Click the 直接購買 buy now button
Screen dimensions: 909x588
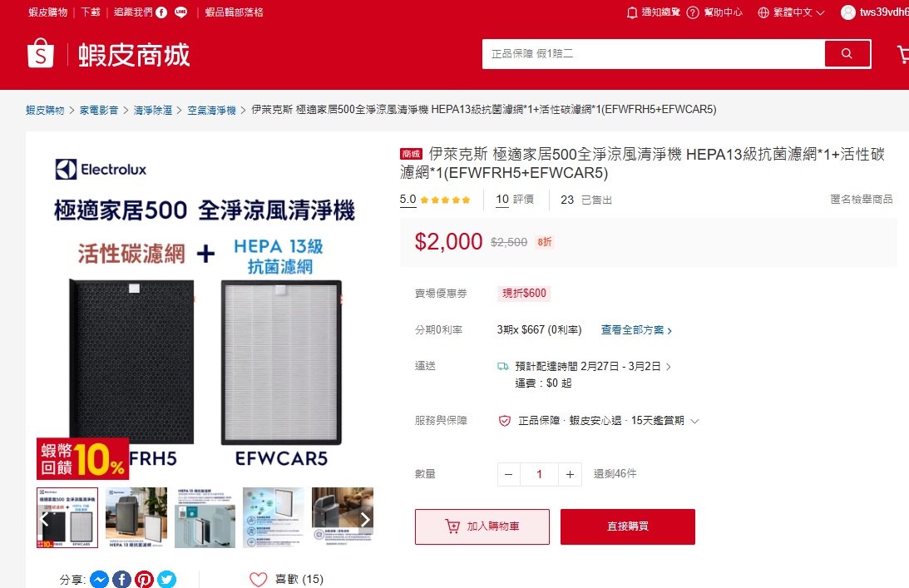pyautogui.click(x=628, y=526)
